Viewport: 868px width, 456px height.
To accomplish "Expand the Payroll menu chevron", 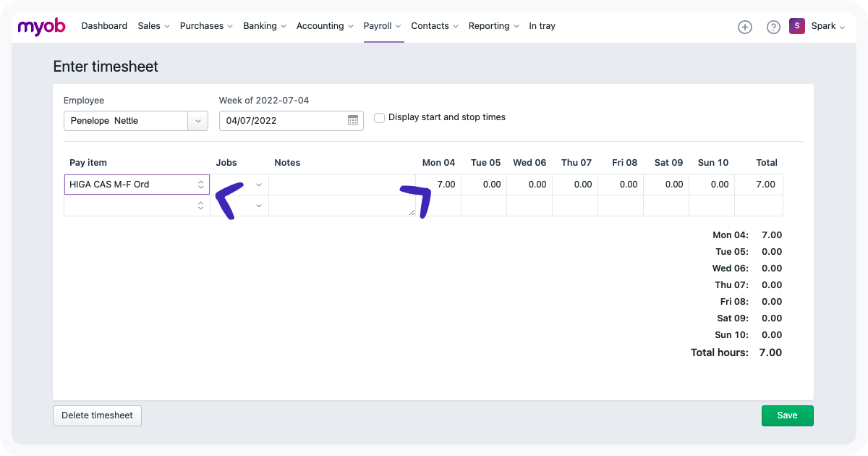I will [x=399, y=26].
